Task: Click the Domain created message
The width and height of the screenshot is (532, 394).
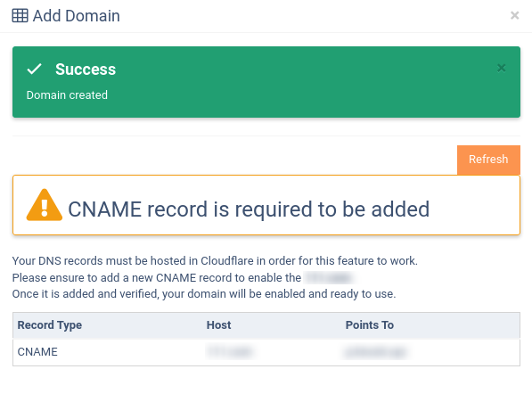Action: click(x=67, y=95)
